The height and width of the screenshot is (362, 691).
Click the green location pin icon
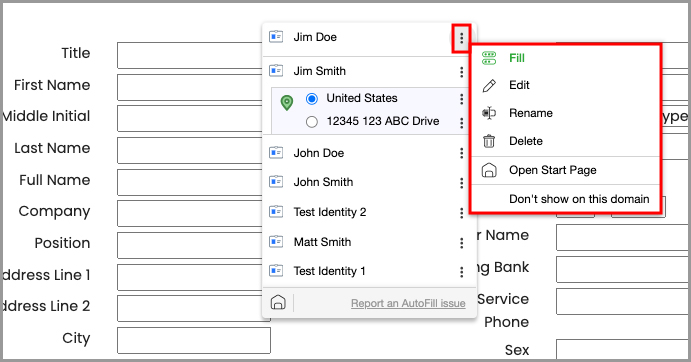click(x=287, y=103)
